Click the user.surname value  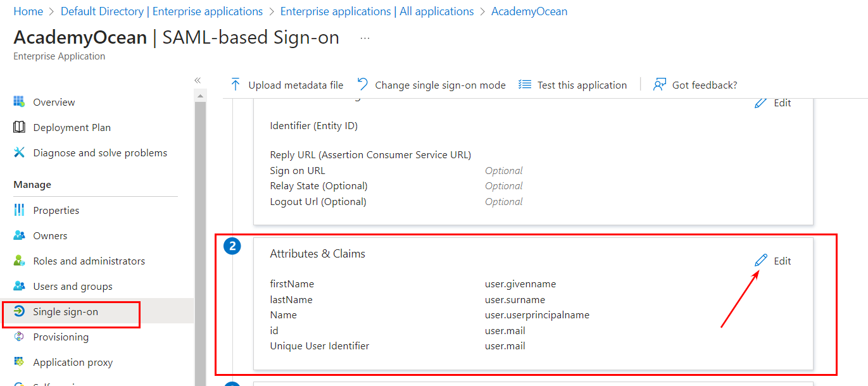point(515,299)
